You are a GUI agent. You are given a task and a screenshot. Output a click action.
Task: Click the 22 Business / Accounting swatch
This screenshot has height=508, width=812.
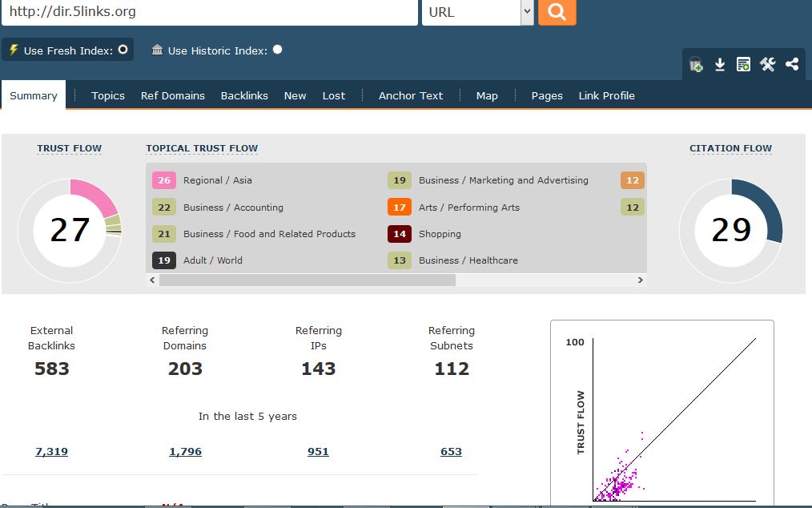(164, 208)
